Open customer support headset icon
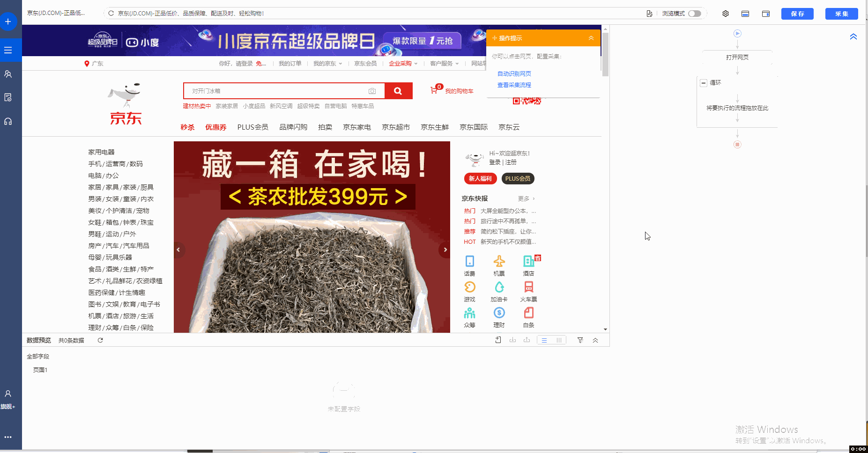The width and height of the screenshot is (868, 453). 8,121
